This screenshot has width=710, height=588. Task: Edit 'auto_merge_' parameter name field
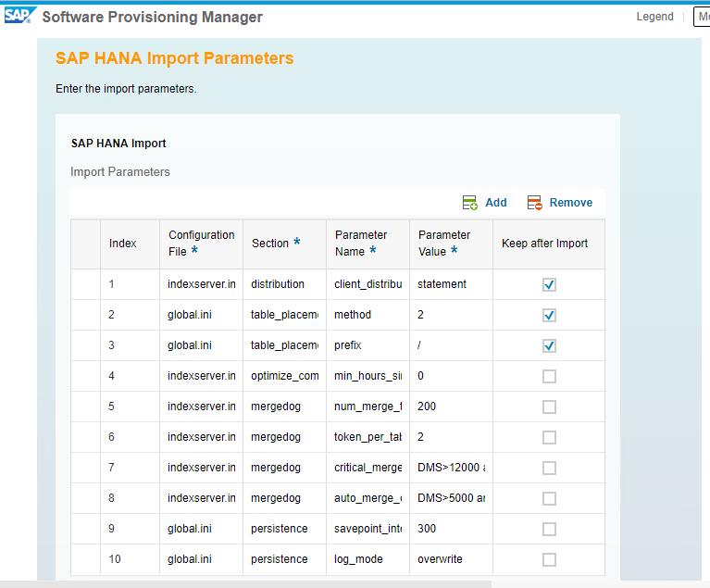pyautogui.click(x=367, y=498)
